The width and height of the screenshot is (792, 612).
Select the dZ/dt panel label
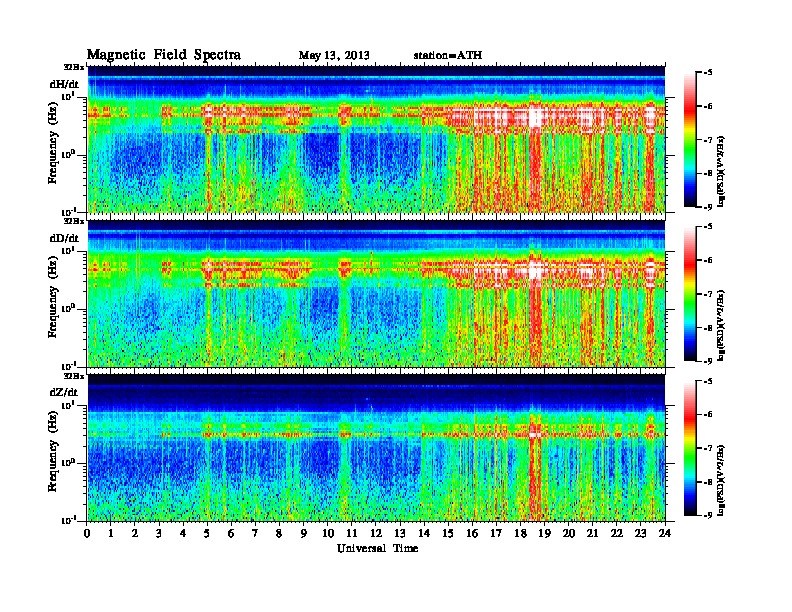click(x=64, y=392)
